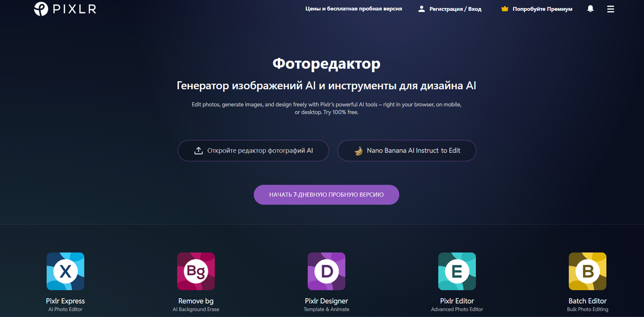Click Попробуйте Премиум link

[x=543, y=9]
